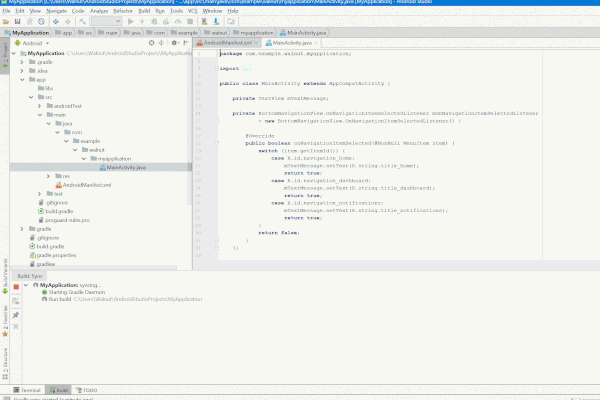This screenshot has width=600, height=400.
Task: Open the Favorites side panel
Action: click(5, 322)
